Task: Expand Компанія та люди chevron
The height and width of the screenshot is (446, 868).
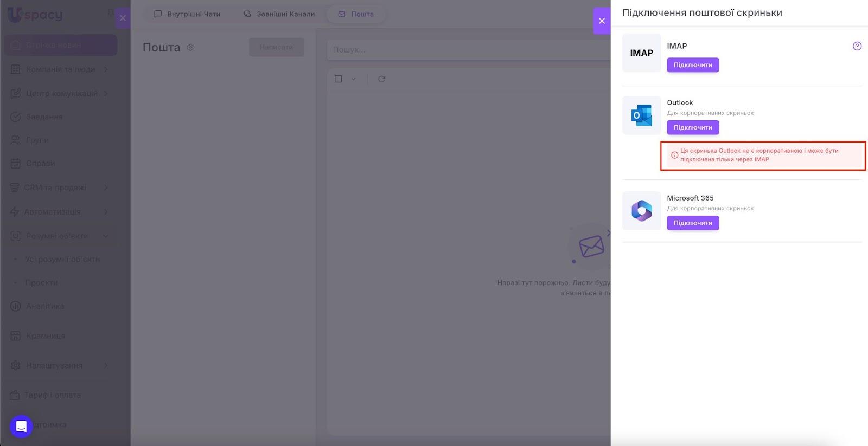Action: coord(106,69)
